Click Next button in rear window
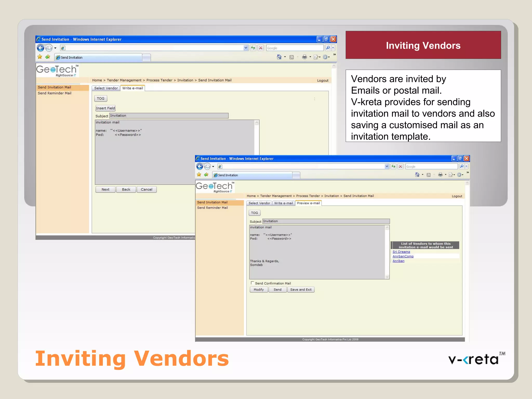Viewport: 532px width, 399px height. tap(105, 189)
